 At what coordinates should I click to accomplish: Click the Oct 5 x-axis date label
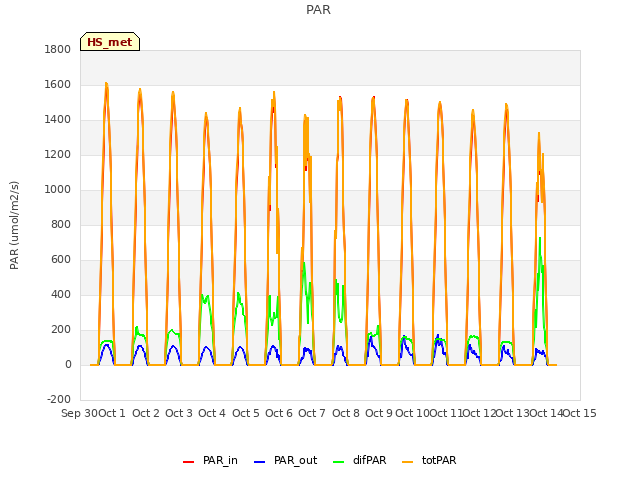click(x=246, y=413)
